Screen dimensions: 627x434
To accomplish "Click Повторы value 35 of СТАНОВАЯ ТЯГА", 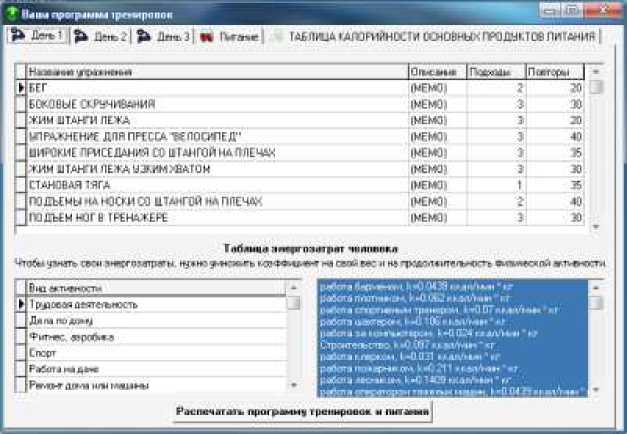I will tap(555, 185).
